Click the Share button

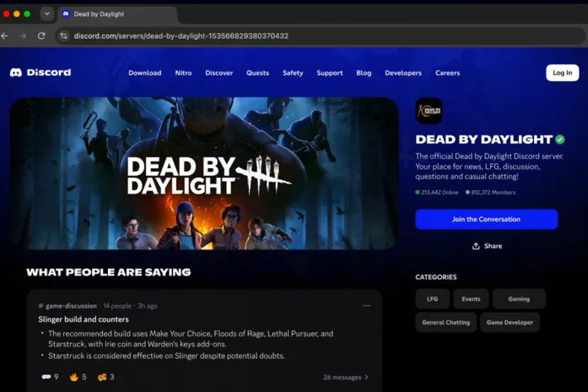click(487, 246)
